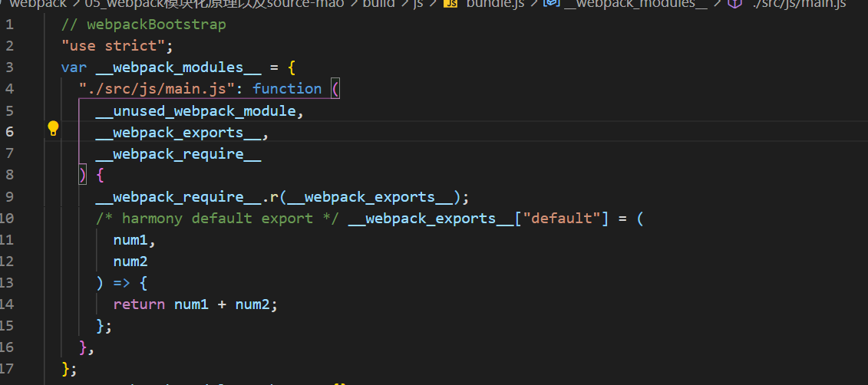
Task: Click the '// webpackBootstrap' comment
Action: pos(144,25)
